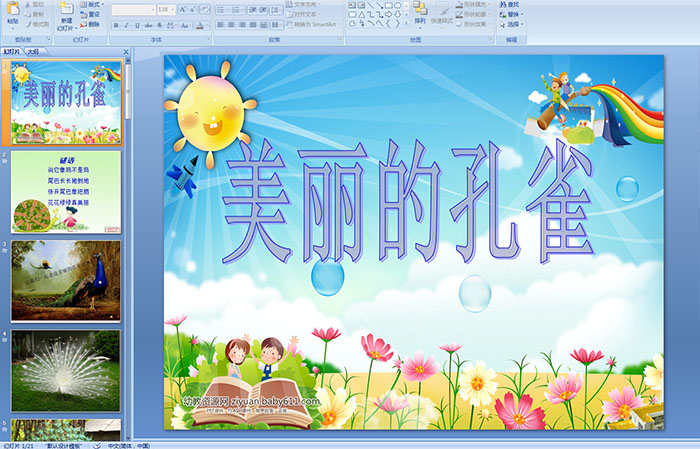Open the font size 138 dropdown
The width and height of the screenshot is (700, 449).
166,9
